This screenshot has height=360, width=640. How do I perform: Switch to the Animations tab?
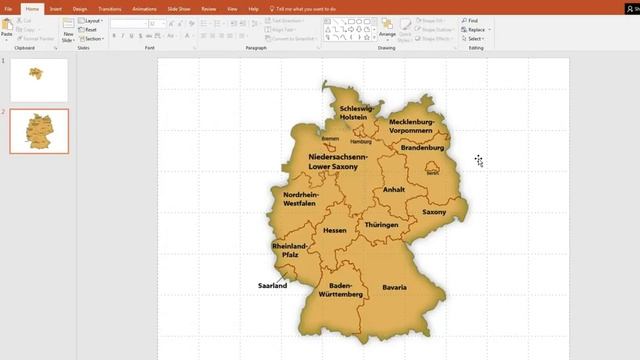click(x=144, y=9)
